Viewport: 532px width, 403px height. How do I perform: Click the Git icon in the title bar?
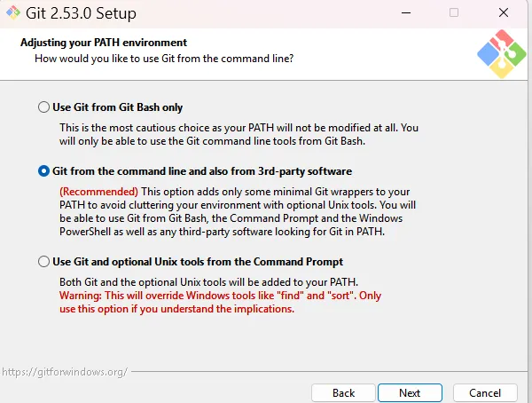[13, 14]
